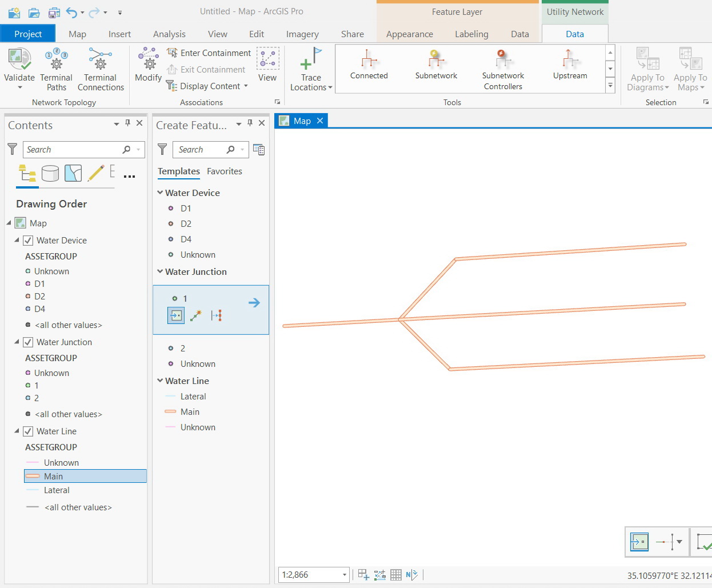Select List By Data Source icon
The width and height of the screenshot is (712, 588).
pos(50,173)
